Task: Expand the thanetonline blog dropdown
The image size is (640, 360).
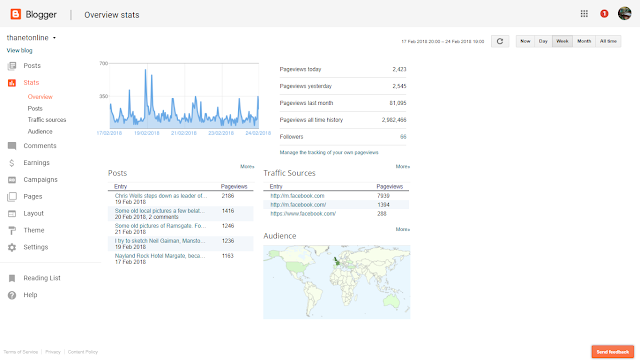Action: 54,38
